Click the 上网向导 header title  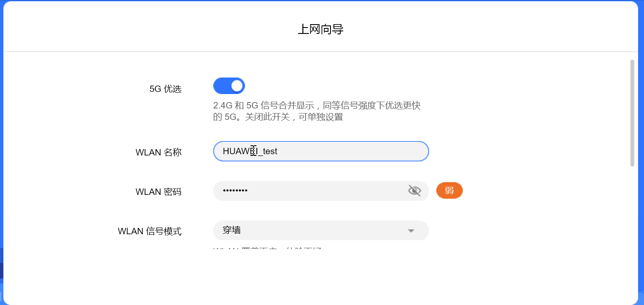point(322,29)
